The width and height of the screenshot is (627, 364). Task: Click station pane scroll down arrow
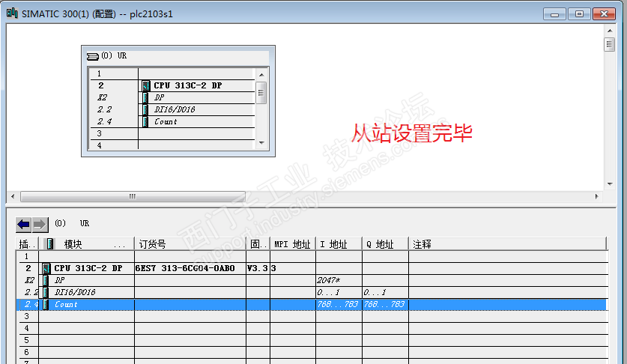tap(610, 184)
